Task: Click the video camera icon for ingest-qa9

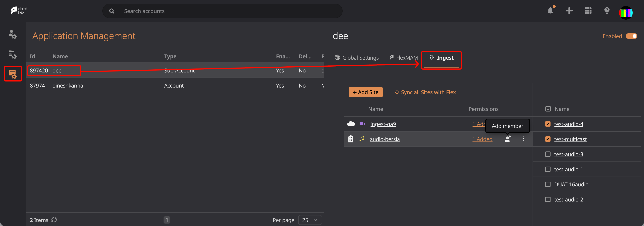Action: (x=362, y=124)
